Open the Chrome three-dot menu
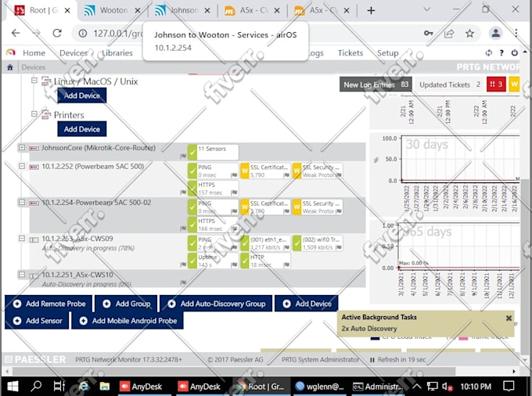Screen dimensions: 532x396 (516, 33)
